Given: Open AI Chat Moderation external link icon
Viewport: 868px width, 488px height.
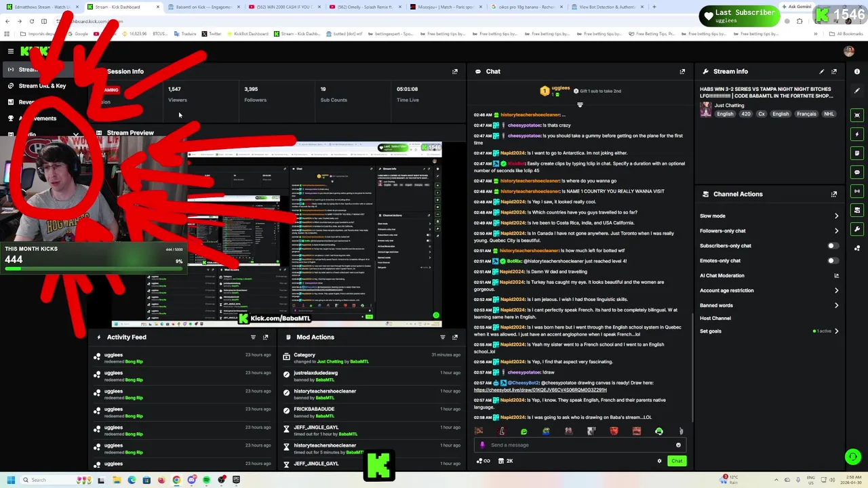Looking at the screenshot, I should point(836,276).
